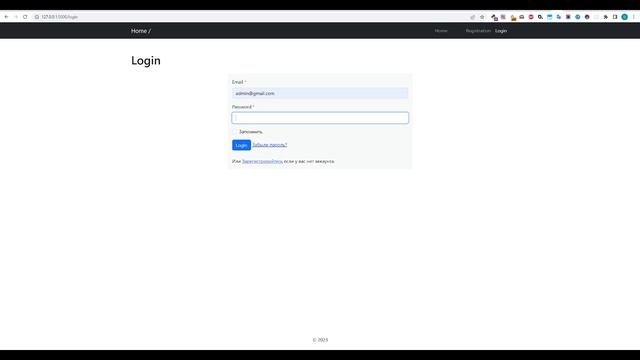
Task: Open the Extensions puzzle-piece icon
Action: pyautogui.click(x=606, y=17)
